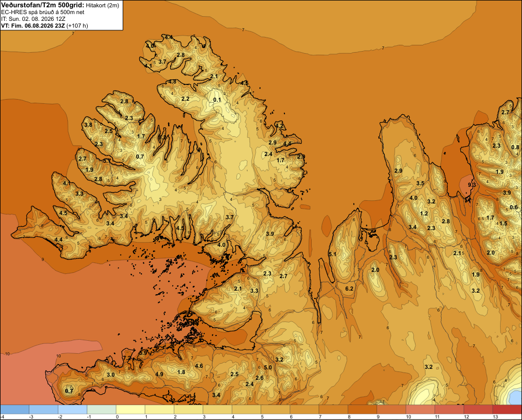522x420 pixels.
Task: Click the 4.9 temperature value on the map
Action: tap(159, 374)
